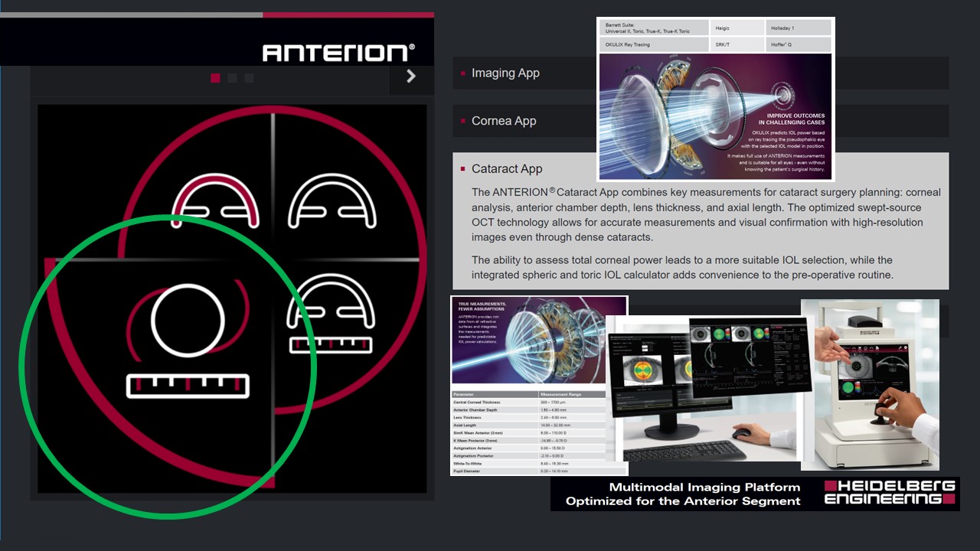Click the 'Optimized for the Anterior Segment' caption
This screenshot has width=980, height=551.
[x=683, y=501]
